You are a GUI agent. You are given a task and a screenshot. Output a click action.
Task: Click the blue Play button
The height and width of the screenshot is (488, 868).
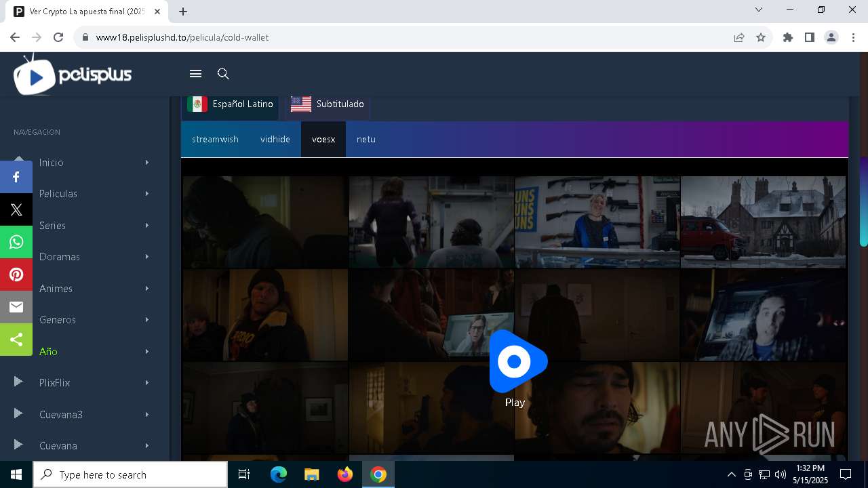point(517,362)
